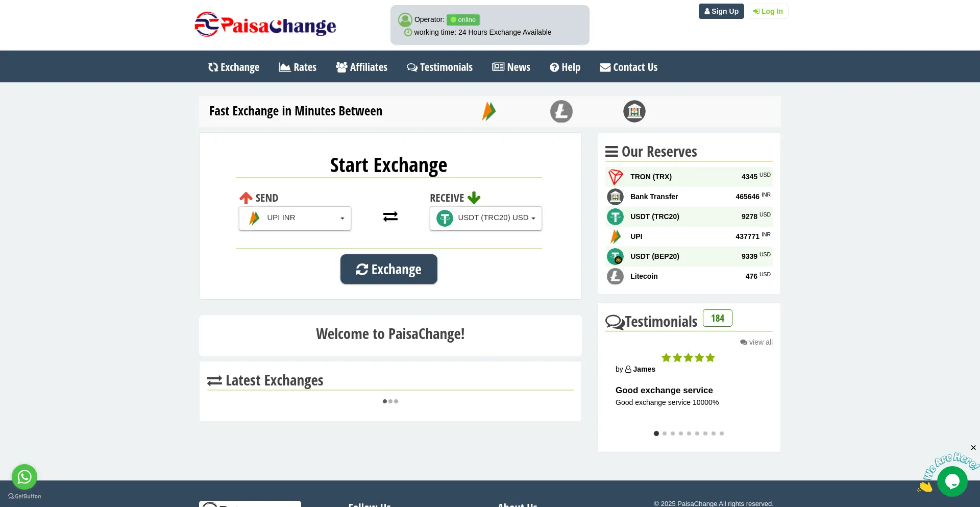Screen dimensions: 980x507
Task: Click the Log In button
Action: (768, 11)
